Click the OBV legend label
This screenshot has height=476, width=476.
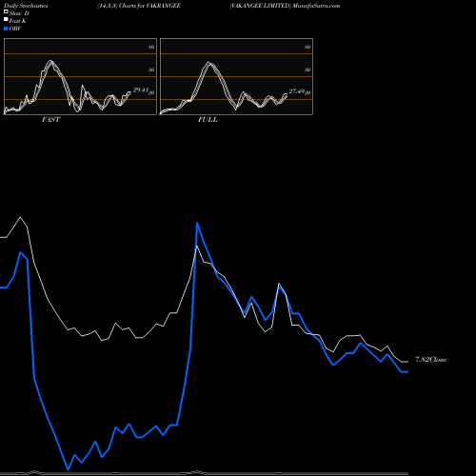[15, 29]
